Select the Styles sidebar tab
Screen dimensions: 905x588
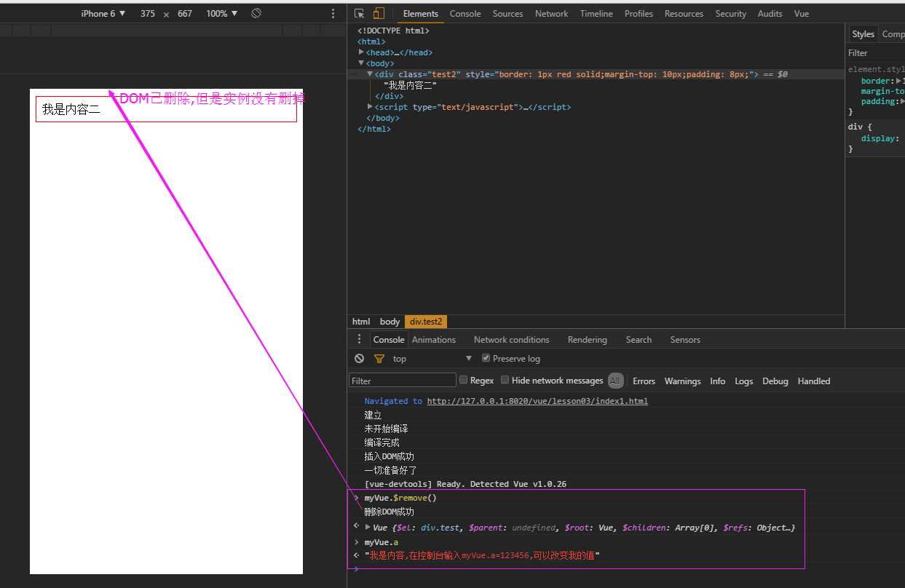[x=863, y=34]
